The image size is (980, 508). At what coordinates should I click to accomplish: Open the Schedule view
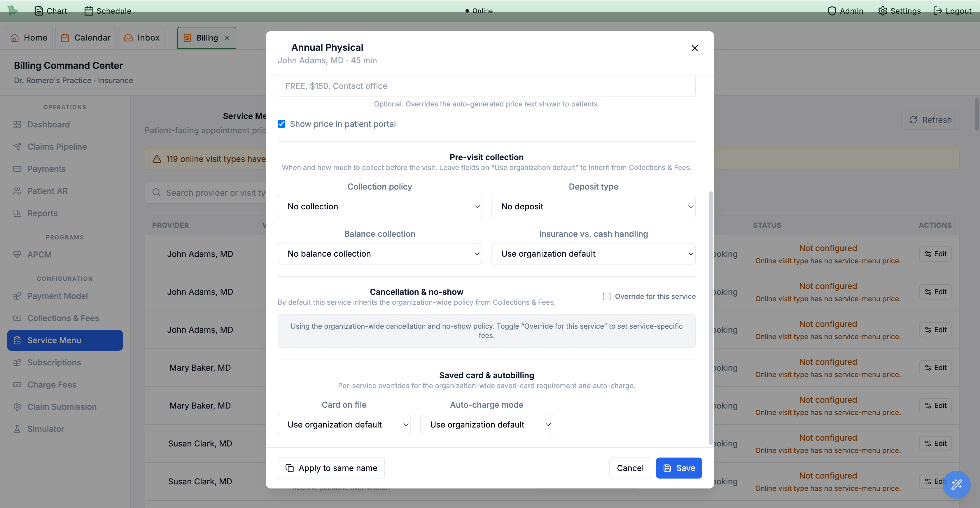(108, 11)
